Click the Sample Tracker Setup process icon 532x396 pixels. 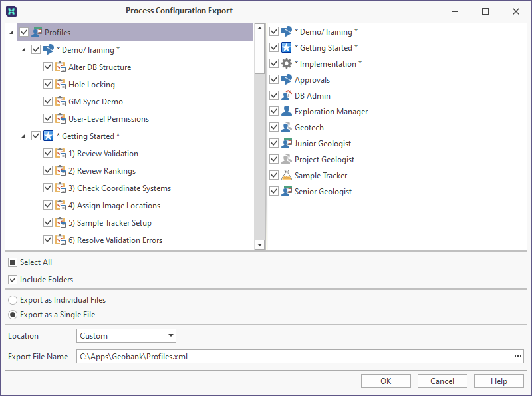[61, 223]
